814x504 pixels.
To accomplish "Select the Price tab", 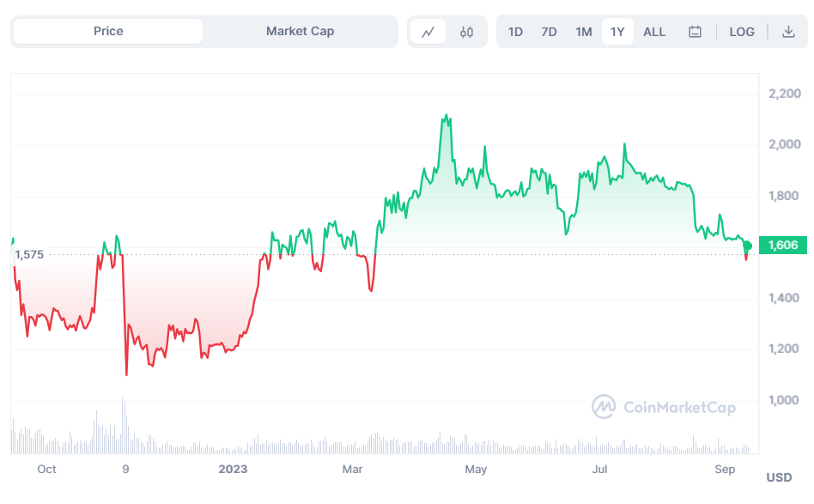I will point(108,31).
